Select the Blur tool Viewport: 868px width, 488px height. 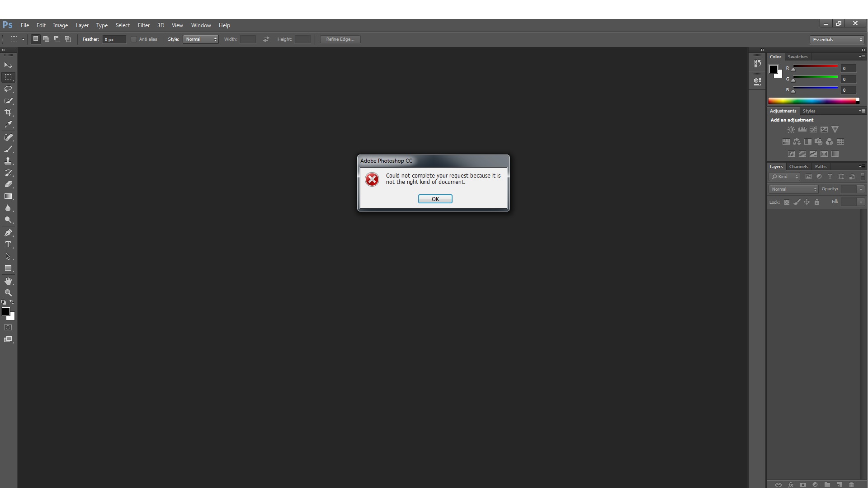8,208
